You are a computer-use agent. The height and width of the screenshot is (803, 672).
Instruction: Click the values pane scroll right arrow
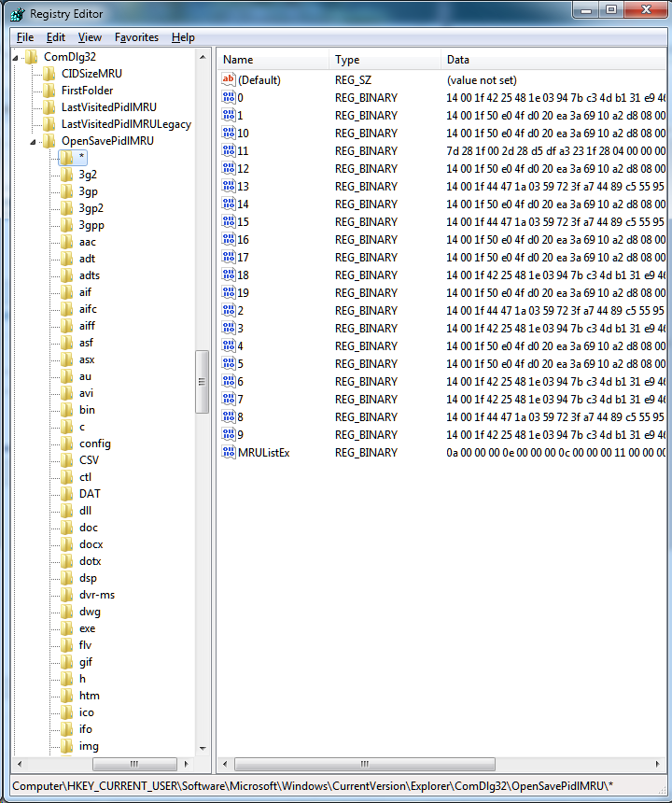[x=658, y=764]
